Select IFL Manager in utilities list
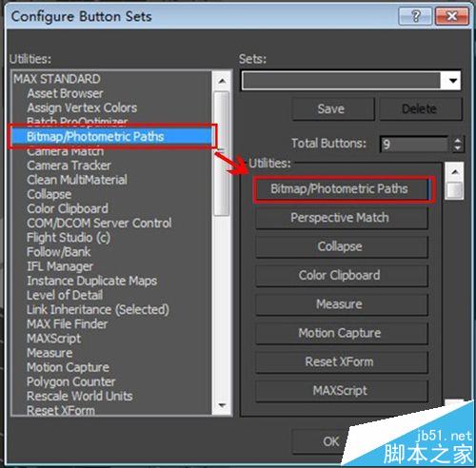 click(60, 266)
